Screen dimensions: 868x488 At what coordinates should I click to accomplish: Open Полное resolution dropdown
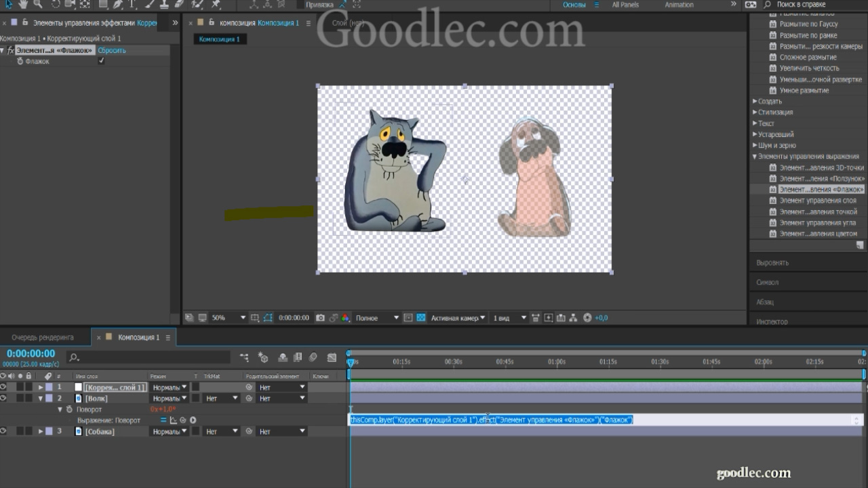tap(378, 318)
